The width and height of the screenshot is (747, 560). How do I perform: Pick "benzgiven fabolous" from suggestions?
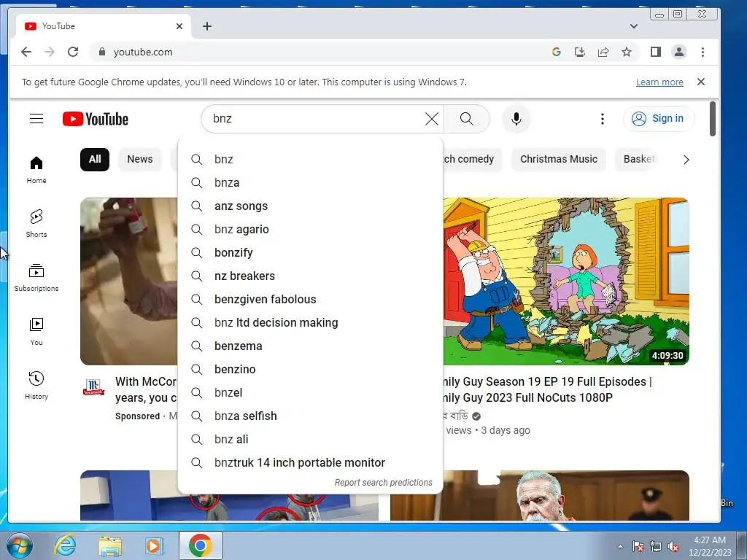pos(310,299)
